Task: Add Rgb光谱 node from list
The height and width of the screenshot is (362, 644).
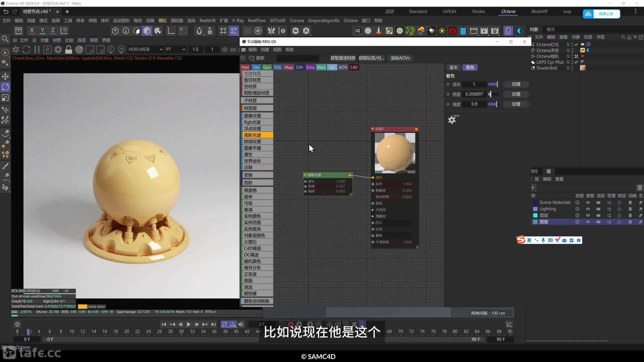Action: pos(257,122)
